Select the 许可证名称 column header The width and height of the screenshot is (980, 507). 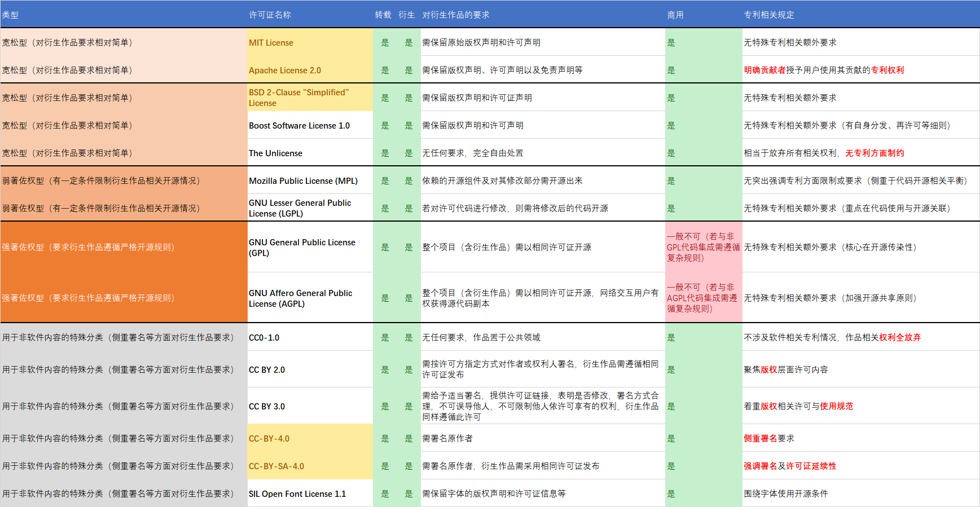click(x=310, y=15)
